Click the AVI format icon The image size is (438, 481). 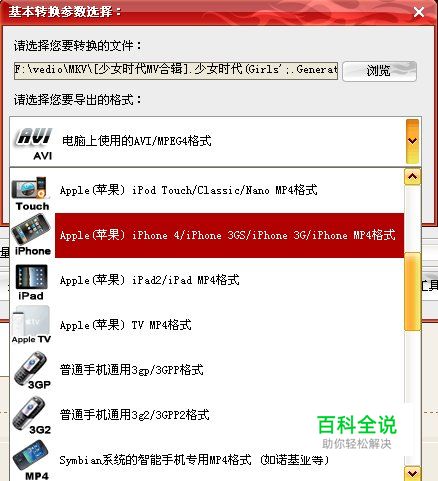(33, 143)
